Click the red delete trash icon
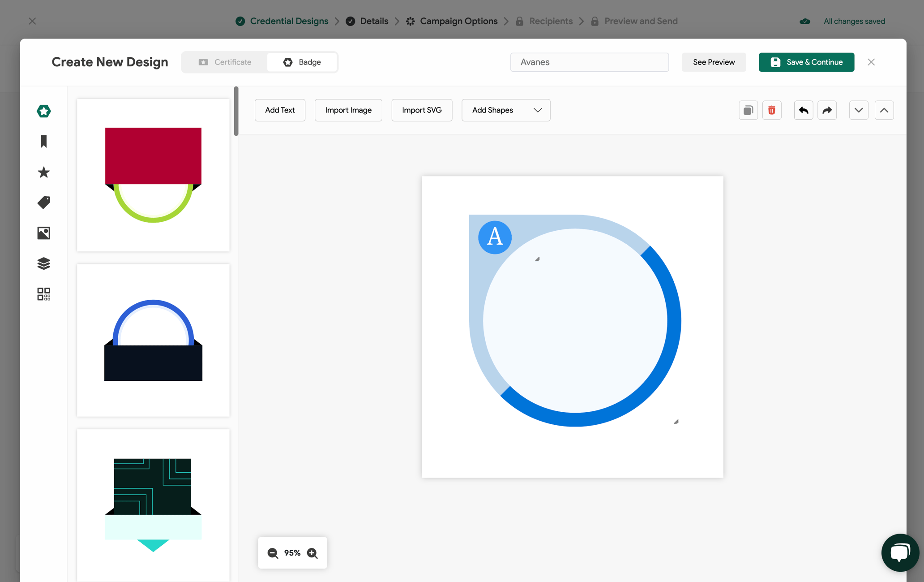Screen dimensions: 924x582 771,110
